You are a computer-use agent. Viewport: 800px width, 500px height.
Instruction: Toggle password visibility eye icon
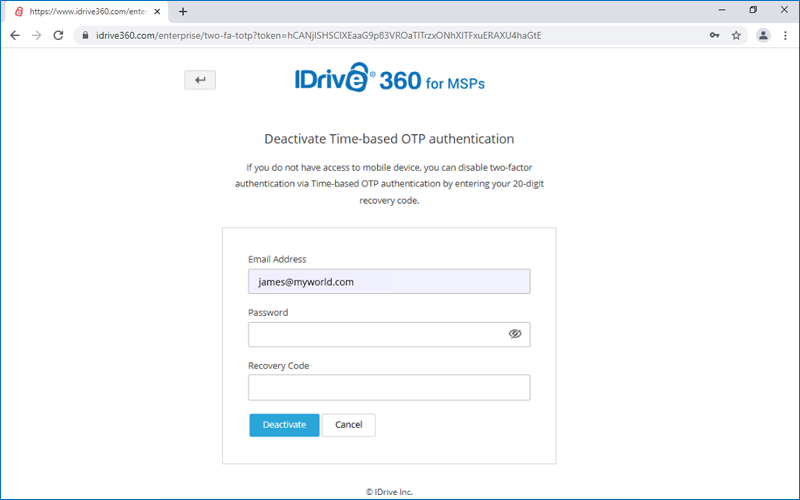click(x=515, y=334)
